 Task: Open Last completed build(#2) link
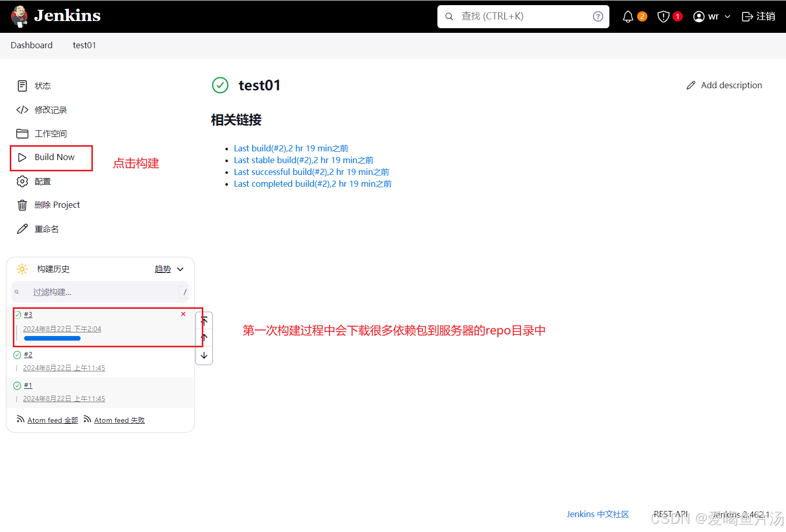click(x=313, y=184)
